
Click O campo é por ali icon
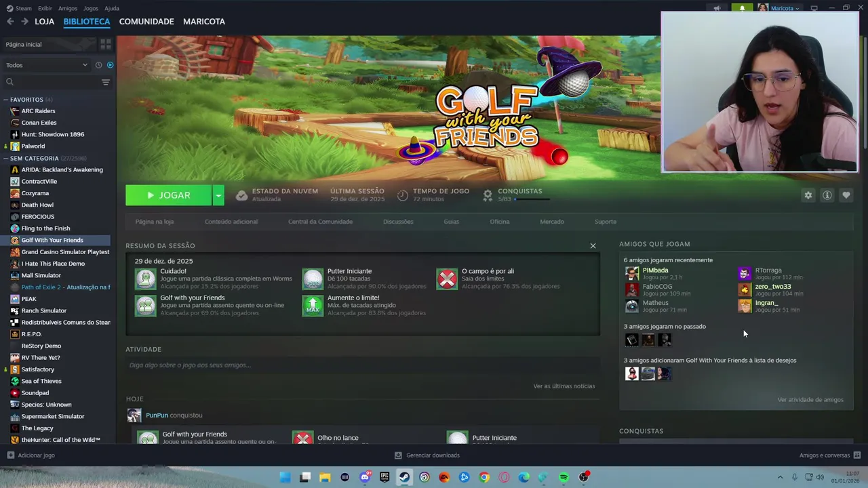pos(447,279)
